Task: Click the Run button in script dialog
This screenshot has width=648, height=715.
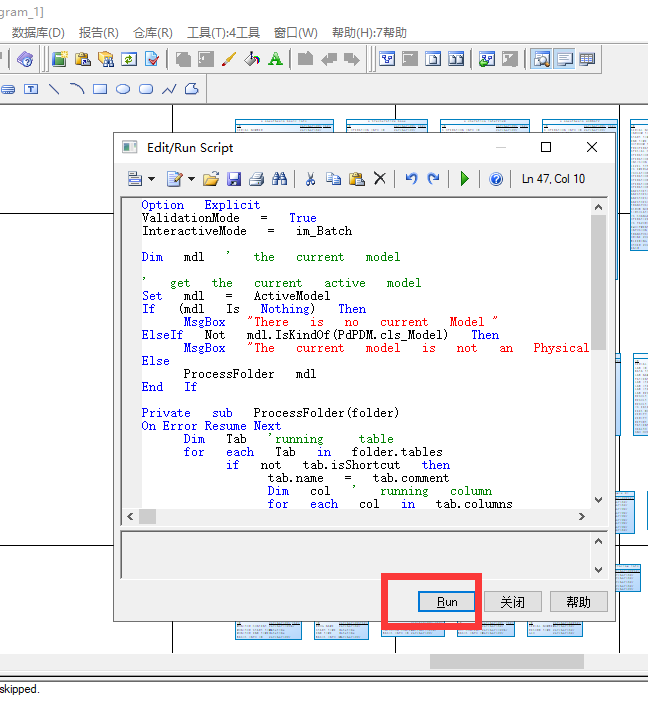Action: coord(446,602)
